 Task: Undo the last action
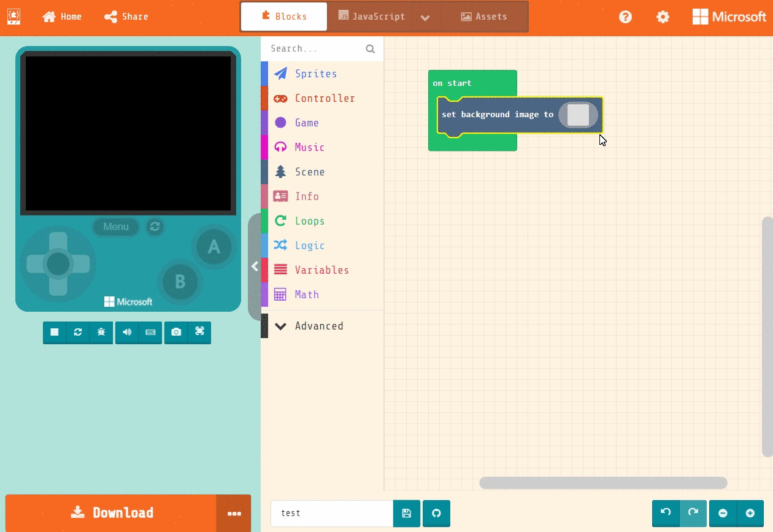click(x=666, y=513)
